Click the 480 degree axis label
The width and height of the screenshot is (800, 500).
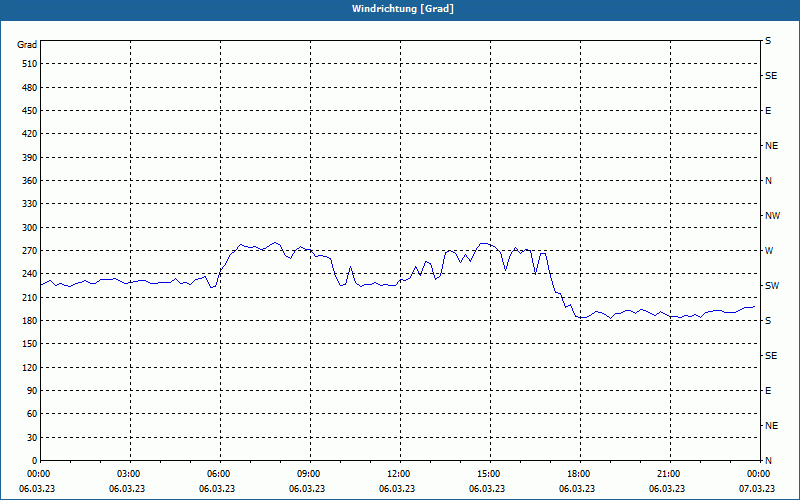[x=29, y=87]
